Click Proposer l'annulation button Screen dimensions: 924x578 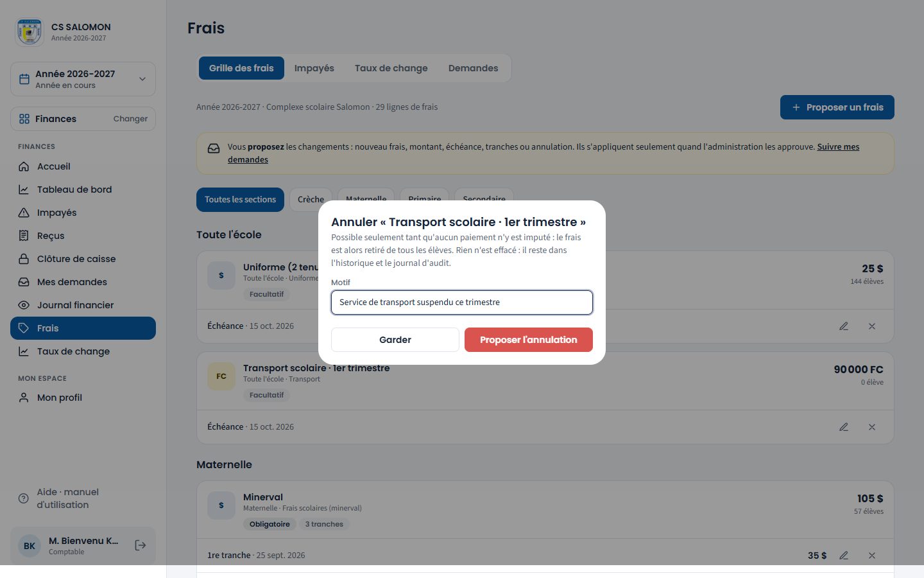pos(529,340)
